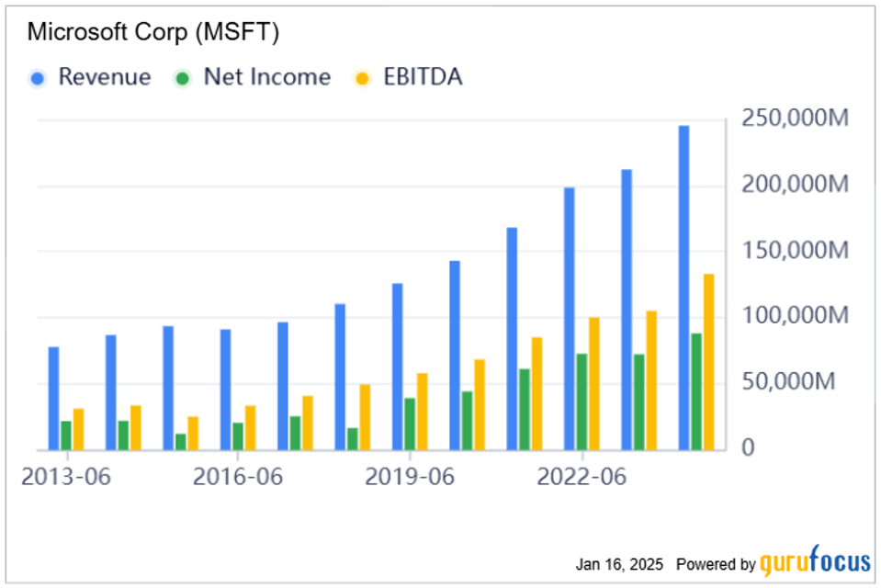Click the blue Revenue legend dot
Image resolution: width=881 pixels, height=588 pixels.
(x=38, y=78)
